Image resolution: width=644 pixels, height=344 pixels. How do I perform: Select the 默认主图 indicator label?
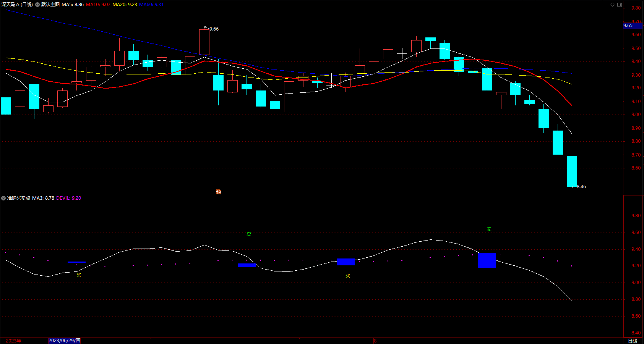[x=50, y=5]
